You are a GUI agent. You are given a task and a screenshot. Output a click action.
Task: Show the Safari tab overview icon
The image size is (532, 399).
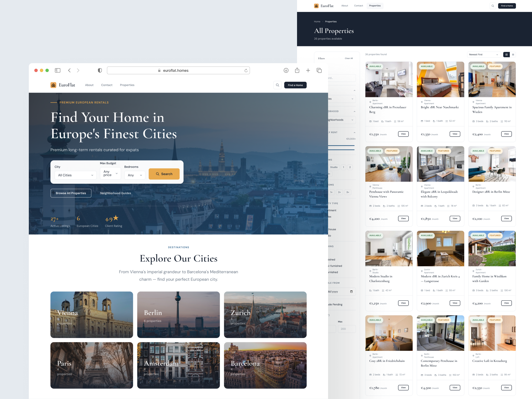[319, 70]
